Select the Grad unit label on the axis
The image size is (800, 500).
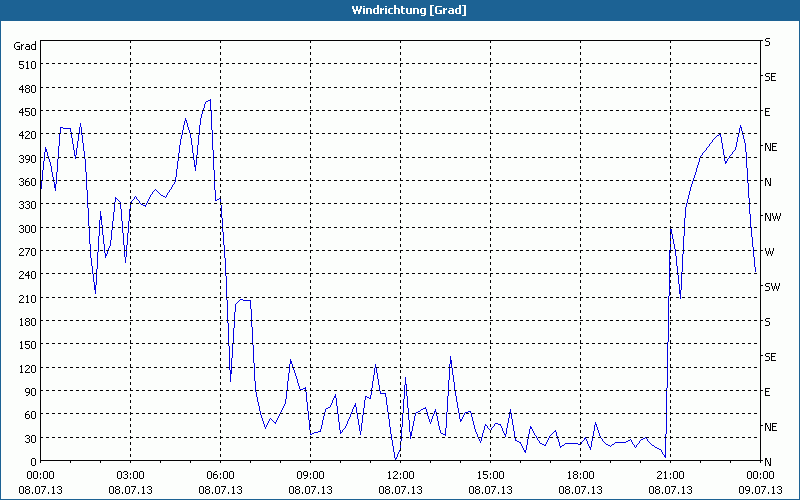(25, 46)
